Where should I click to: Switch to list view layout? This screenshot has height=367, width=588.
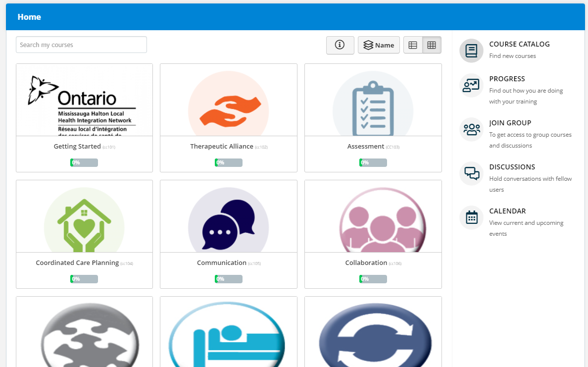point(413,45)
